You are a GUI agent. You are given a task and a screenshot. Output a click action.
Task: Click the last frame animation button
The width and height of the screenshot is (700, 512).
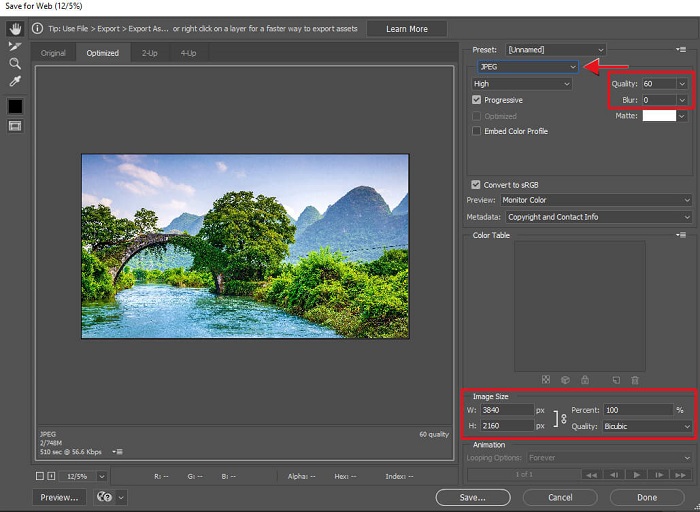(681, 475)
